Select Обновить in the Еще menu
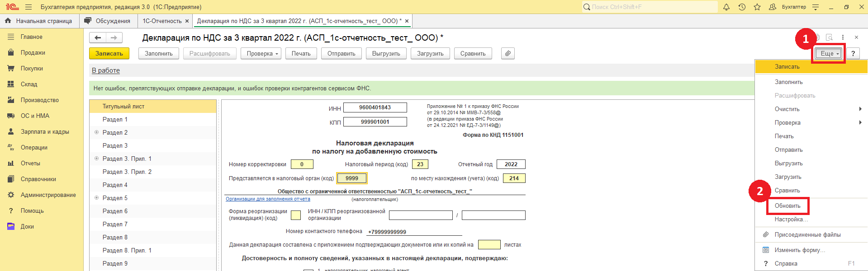This screenshot has height=271, width=868. (x=787, y=206)
